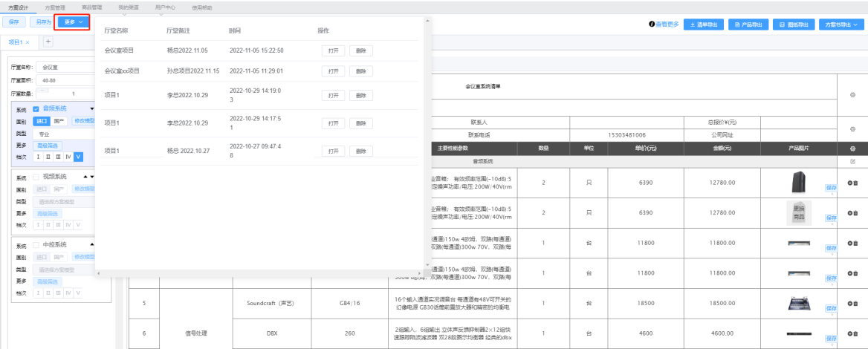This screenshot has width=868, height=349.
Task: Delete the first 12780.00 speaker row via trash icon
Action: pos(856,183)
